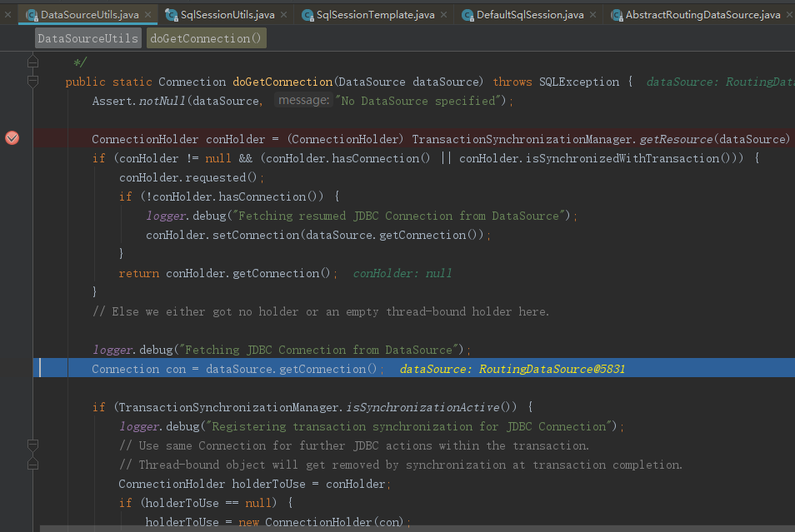The image size is (795, 532).
Task: Toggle breakpoint in gutter beside Assert.notNull line
Action: click(x=12, y=101)
